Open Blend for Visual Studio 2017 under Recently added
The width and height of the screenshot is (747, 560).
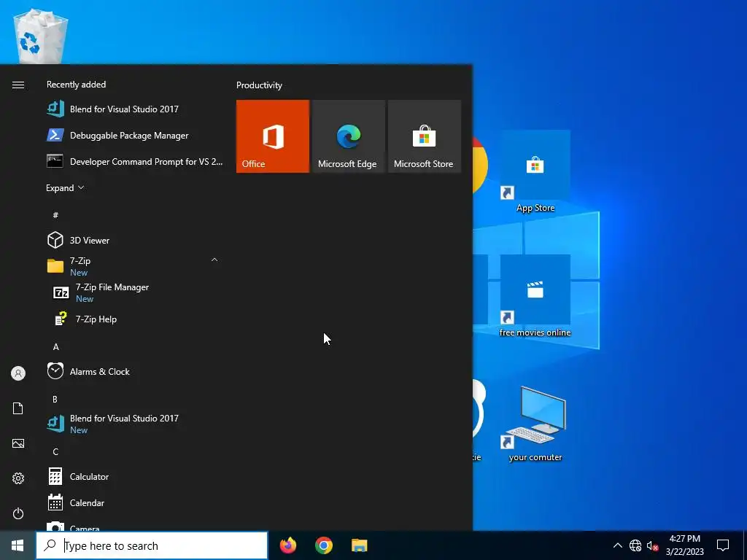click(135, 109)
